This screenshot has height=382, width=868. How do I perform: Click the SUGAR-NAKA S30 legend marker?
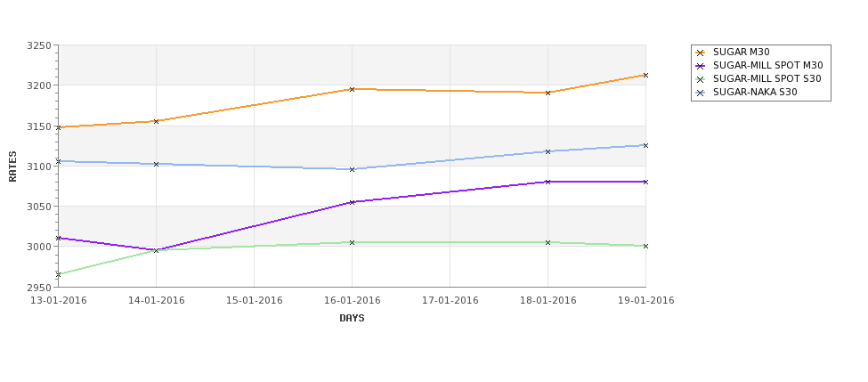(x=700, y=93)
